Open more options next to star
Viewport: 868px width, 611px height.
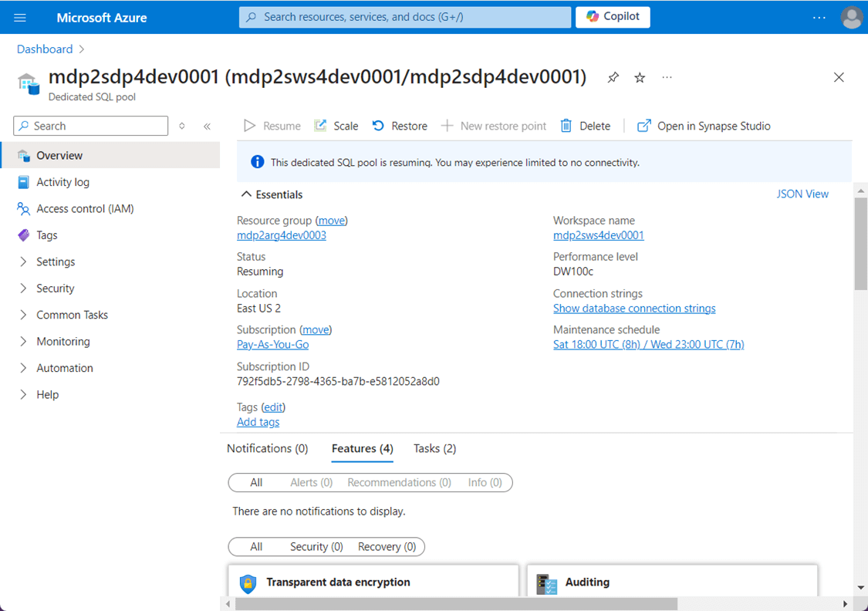tap(667, 77)
